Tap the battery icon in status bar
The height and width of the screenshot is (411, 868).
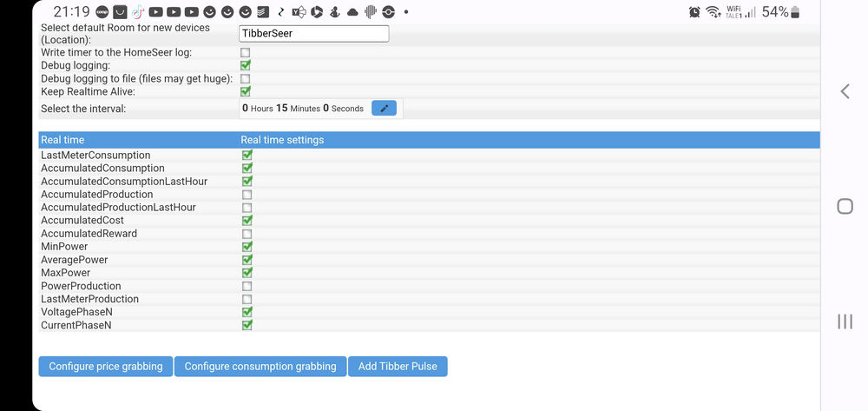coord(795,12)
